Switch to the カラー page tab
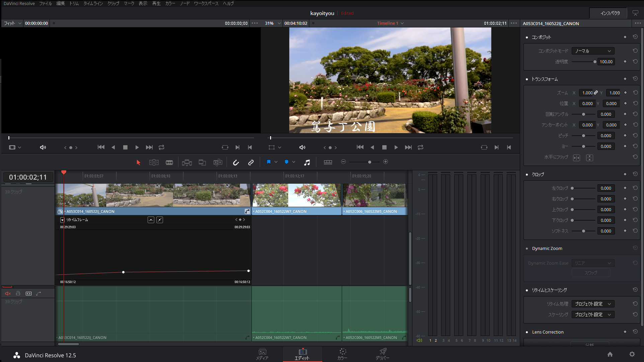The height and width of the screenshot is (362, 644). (342, 354)
